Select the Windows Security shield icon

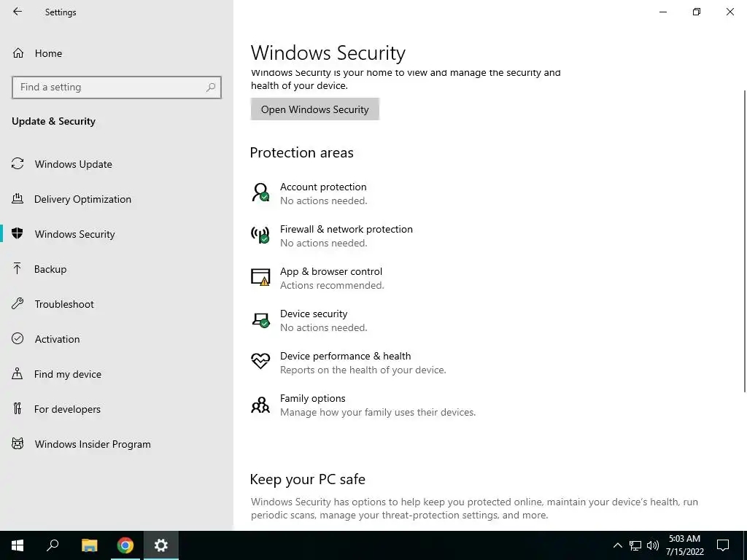(18, 234)
